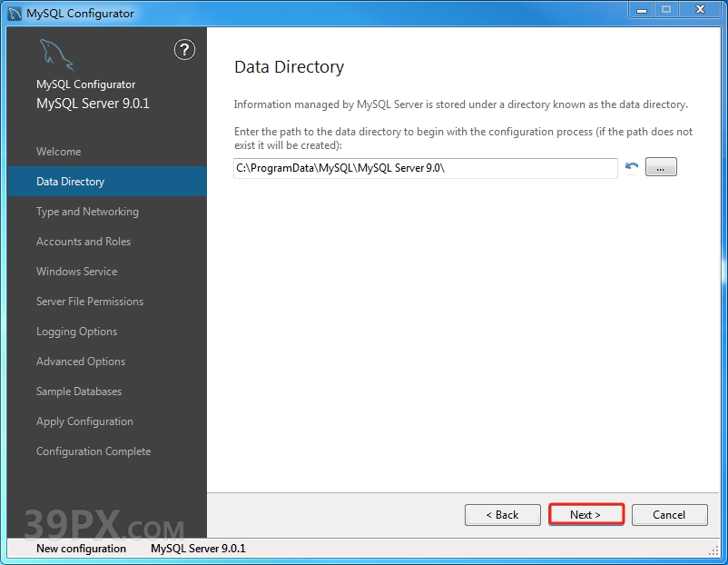
Task: Open the Type and Networking step
Action: [87, 212]
